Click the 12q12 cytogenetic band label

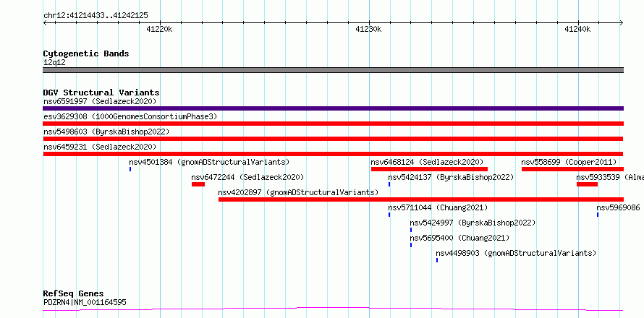(54, 62)
